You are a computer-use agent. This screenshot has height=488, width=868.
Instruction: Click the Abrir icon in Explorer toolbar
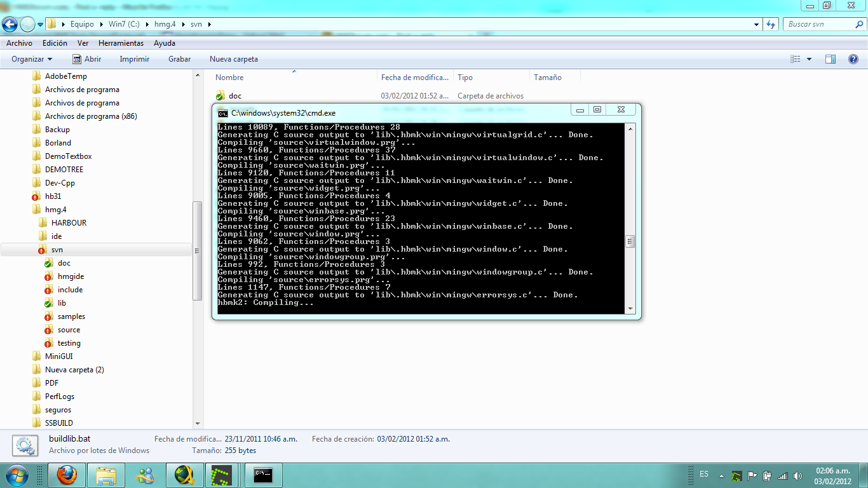(77, 59)
